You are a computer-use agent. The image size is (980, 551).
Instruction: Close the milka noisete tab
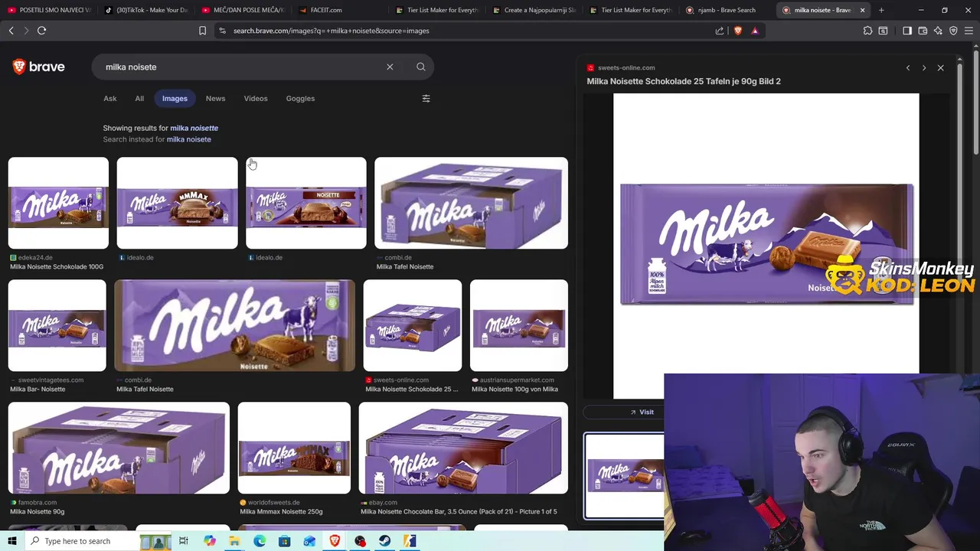[x=862, y=10]
